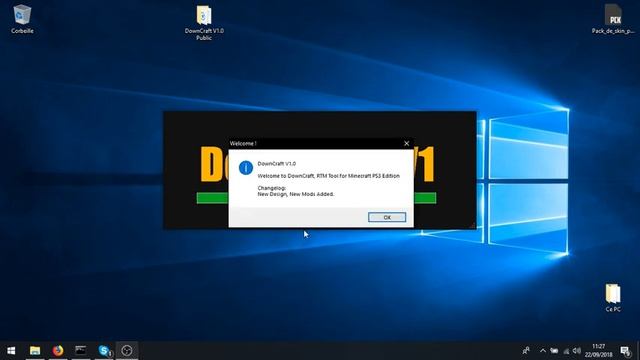
Task: Open Skype from the taskbar
Action: coord(104,351)
